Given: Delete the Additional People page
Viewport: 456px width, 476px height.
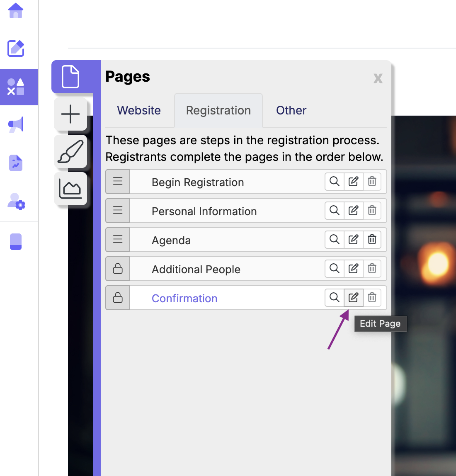Looking at the screenshot, I should point(372,268).
